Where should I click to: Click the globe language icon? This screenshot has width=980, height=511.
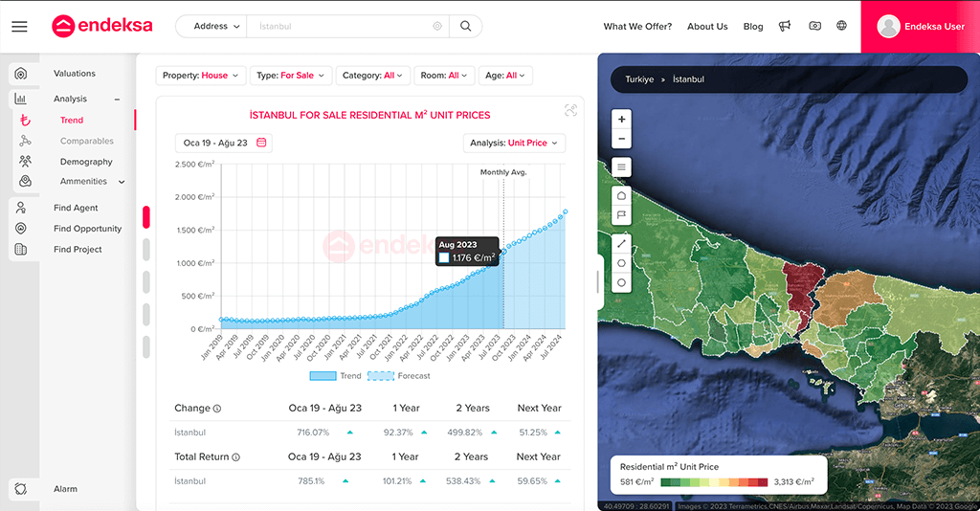pyautogui.click(x=841, y=27)
